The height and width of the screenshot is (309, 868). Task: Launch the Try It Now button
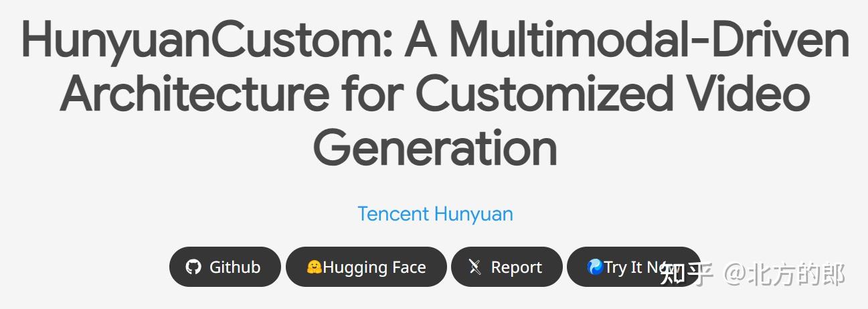tap(634, 267)
